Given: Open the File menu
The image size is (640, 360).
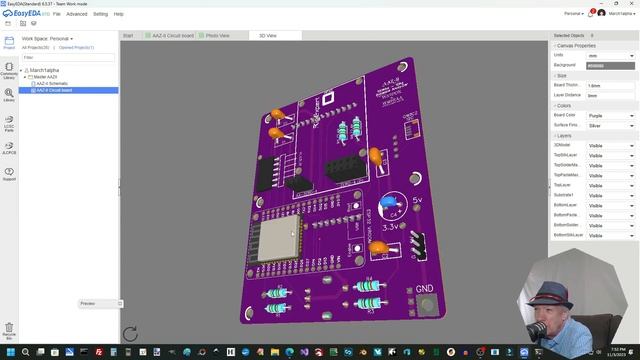Looking at the screenshot, I should point(57,14).
